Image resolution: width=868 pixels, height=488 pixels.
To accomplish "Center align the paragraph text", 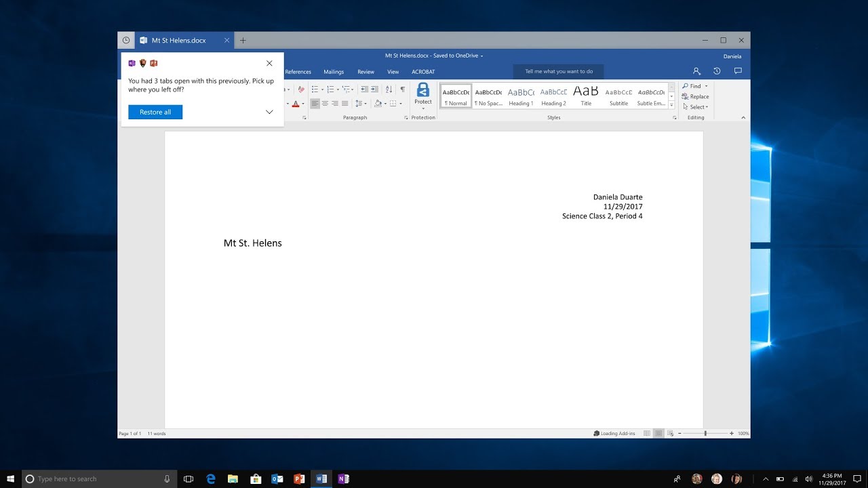I will [325, 104].
